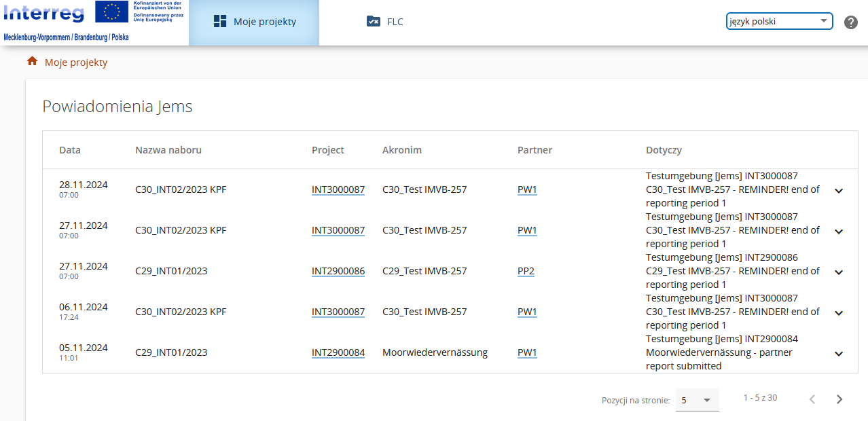Image resolution: width=868 pixels, height=421 pixels.
Task: Click the Data column header
Action: click(x=70, y=150)
